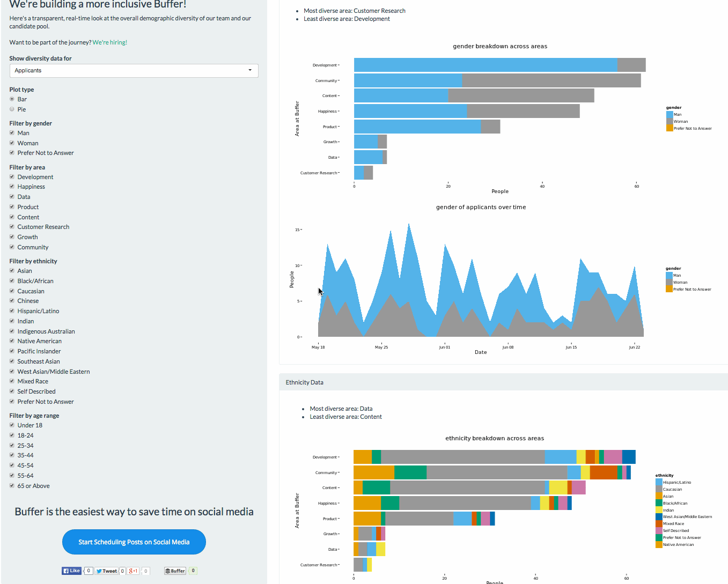The image size is (728, 584).
Task: Click Native American swatch in ethnicity legend
Action: click(x=659, y=544)
